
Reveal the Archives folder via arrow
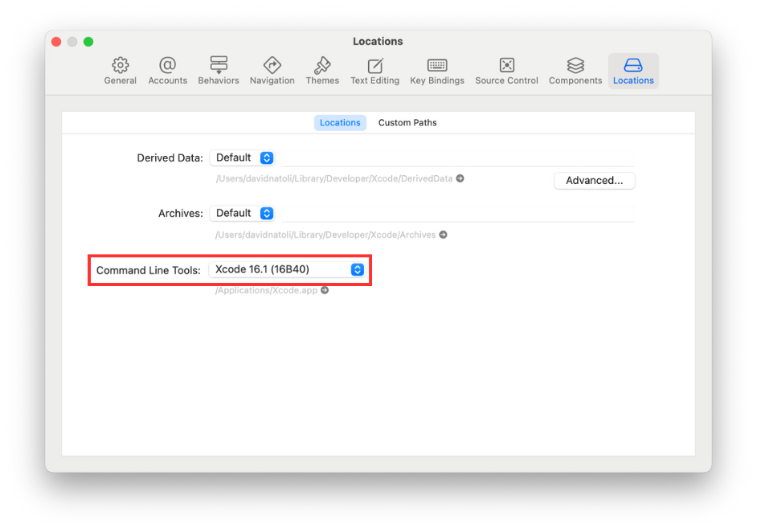444,235
